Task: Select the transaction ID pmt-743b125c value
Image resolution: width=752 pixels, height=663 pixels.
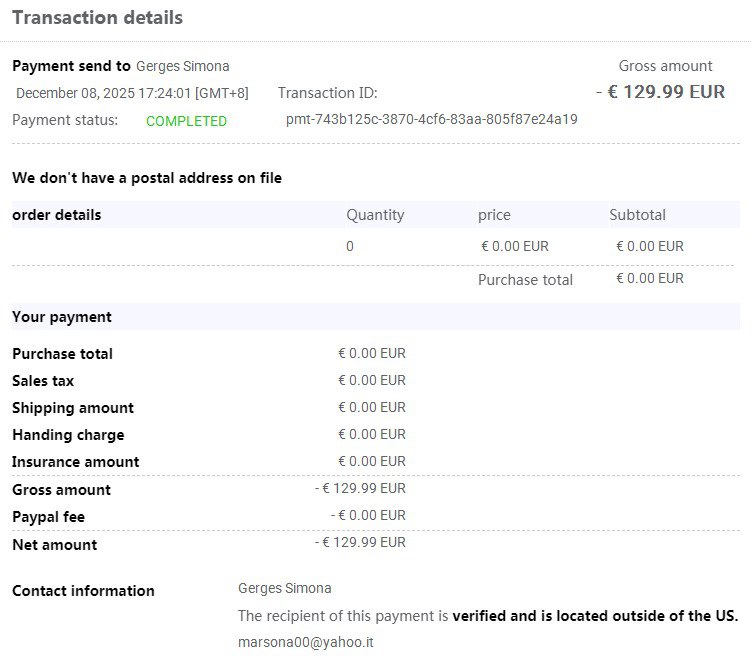Action: click(431, 119)
